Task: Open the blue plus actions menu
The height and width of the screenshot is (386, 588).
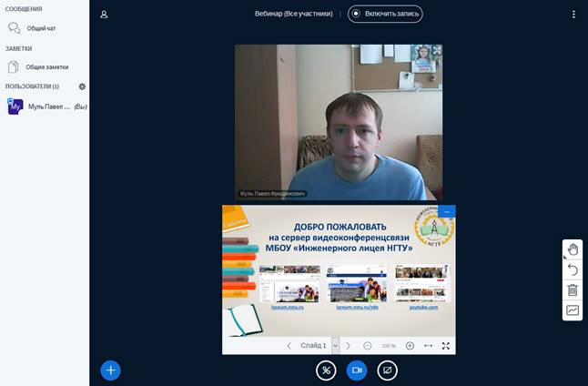Action: coord(110,370)
